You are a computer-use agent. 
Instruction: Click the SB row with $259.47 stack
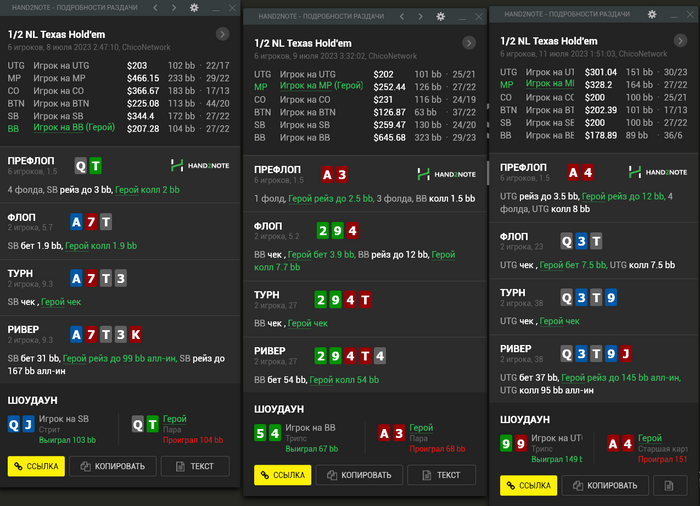(365, 125)
